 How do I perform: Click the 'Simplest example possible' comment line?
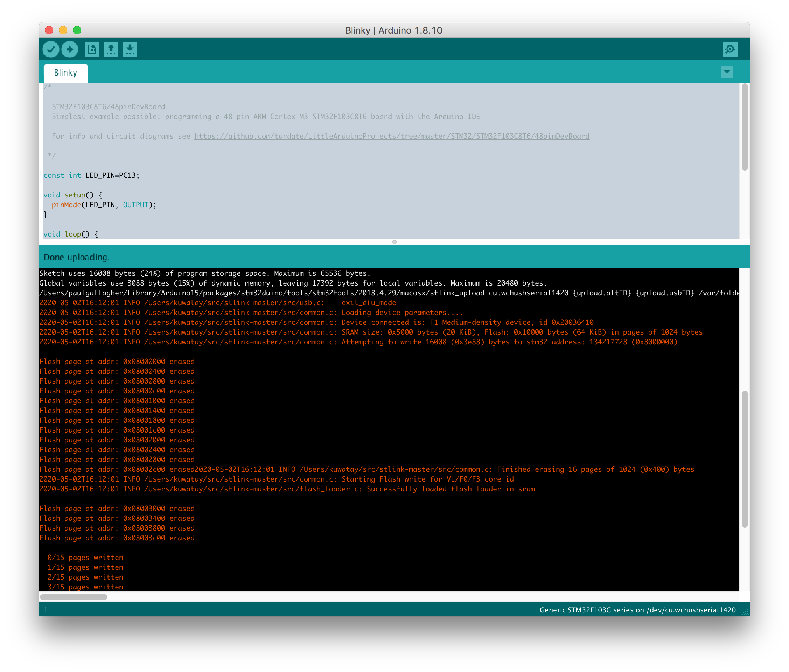266,117
